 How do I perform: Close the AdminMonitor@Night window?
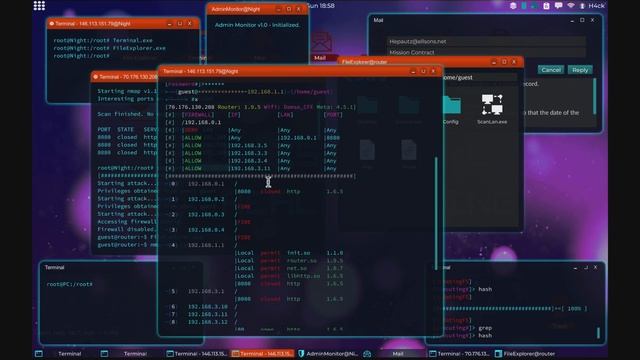[x=299, y=9]
